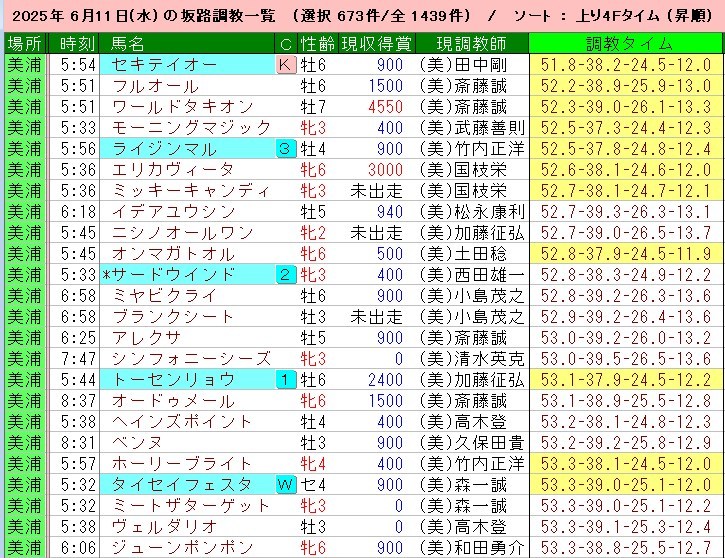The image size is (725, 558).
Task: Click training time 53.1-37.9-24.5-12.2
Action: (626, 380)
